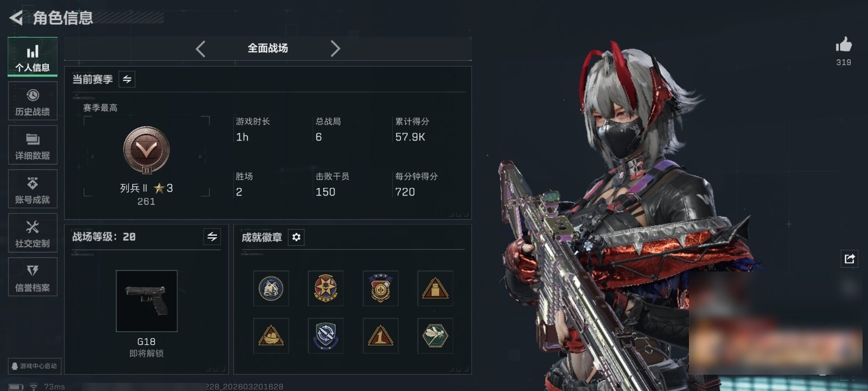Give a thumbs-up like to this profile

pyautogui.click(x=844, y=45)
